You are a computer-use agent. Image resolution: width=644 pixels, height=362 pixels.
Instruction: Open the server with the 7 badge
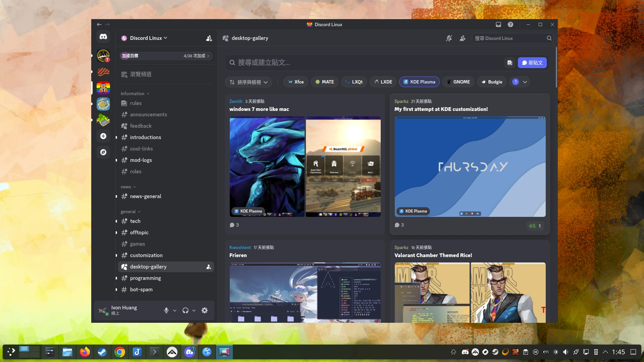(103, 55)
